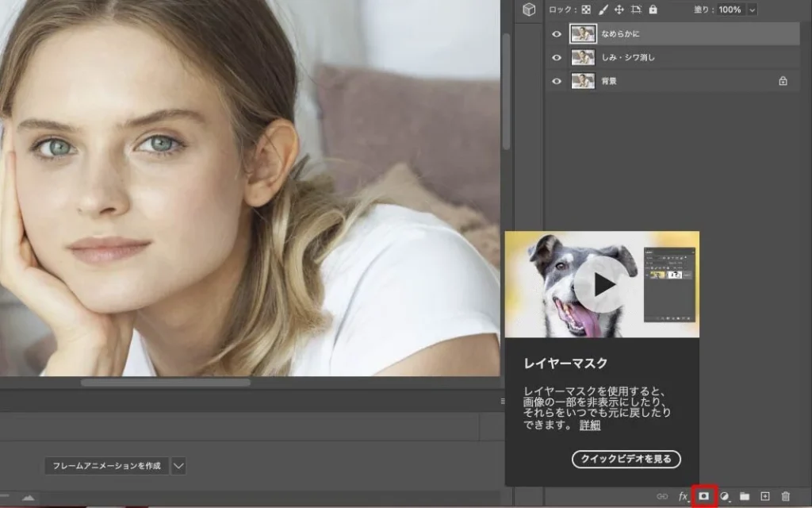Open the 3D cube panel icon

[x=529, y=10]
